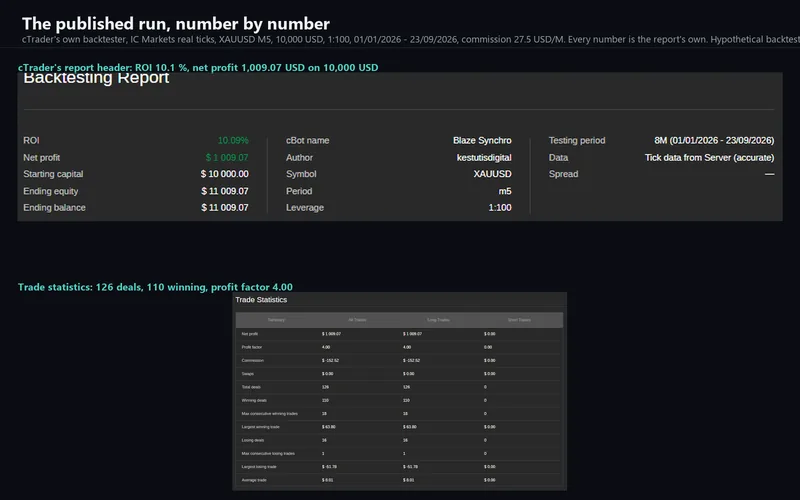This screenshot has height=500, width=800.
Task: Click the period value "m5"
Action: 505,191
